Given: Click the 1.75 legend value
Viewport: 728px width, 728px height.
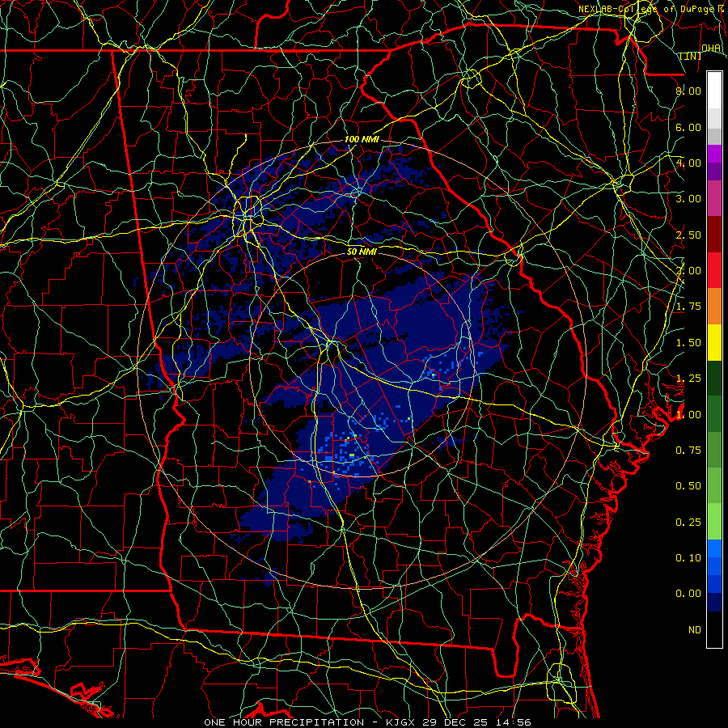Looking at the screenshot, I should coord(688,307).
